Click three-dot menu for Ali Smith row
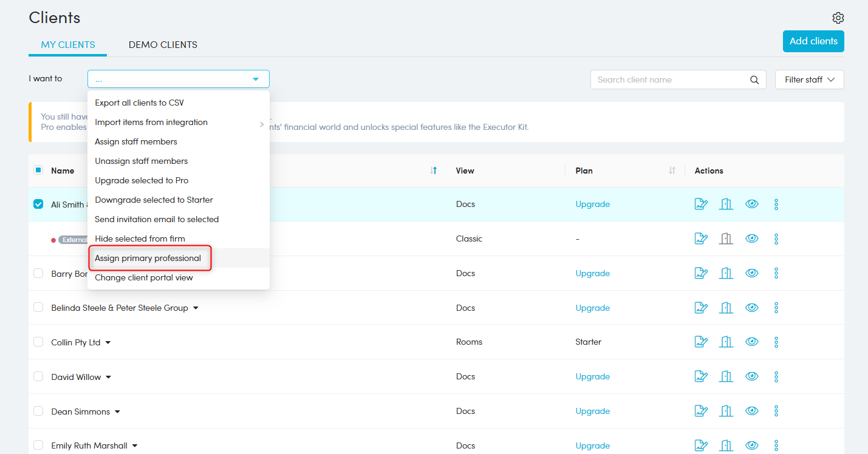868x454 pixels. pos(776,205)
